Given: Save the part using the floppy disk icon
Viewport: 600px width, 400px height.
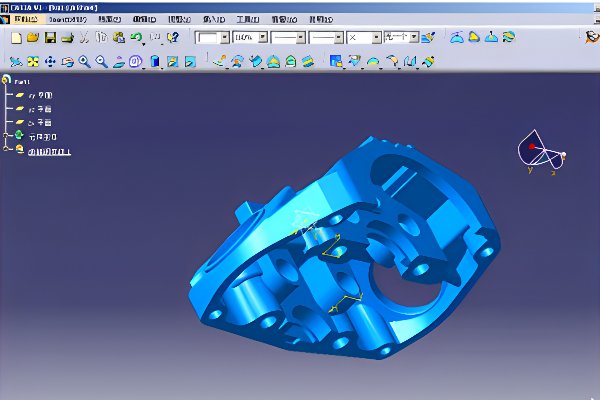Looking at the screenshot, I should pyautogui.click(x=49, y=37).
